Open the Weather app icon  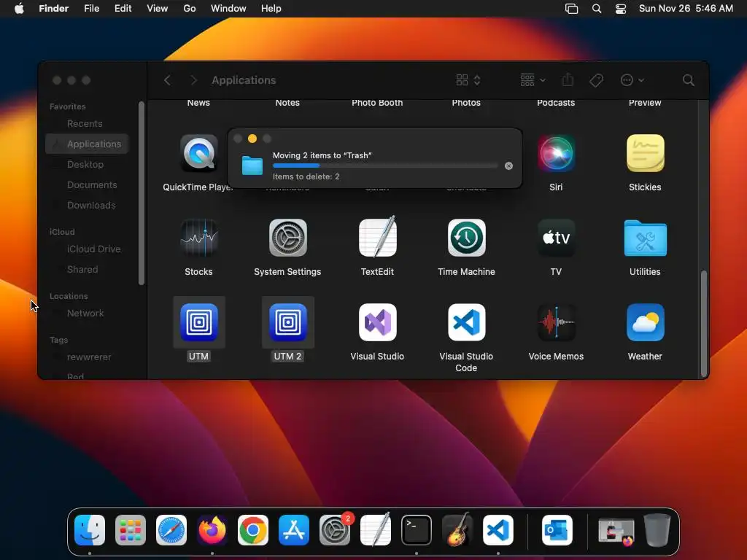(x=645, y=322)
